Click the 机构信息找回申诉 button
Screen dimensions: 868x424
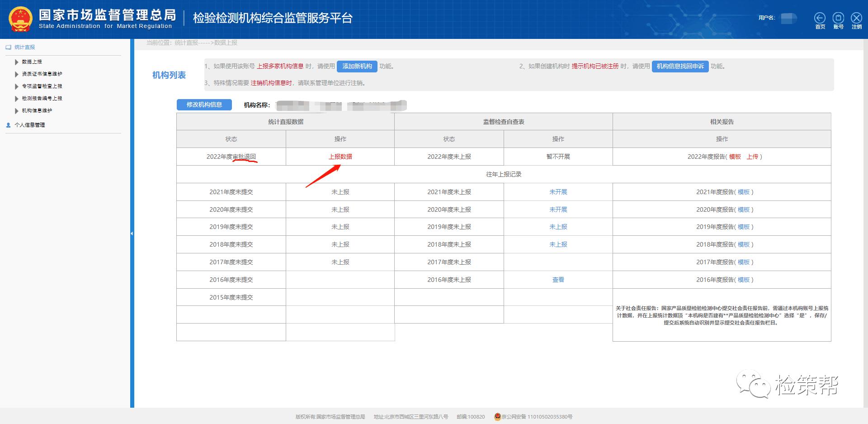[x=680, y=66]
